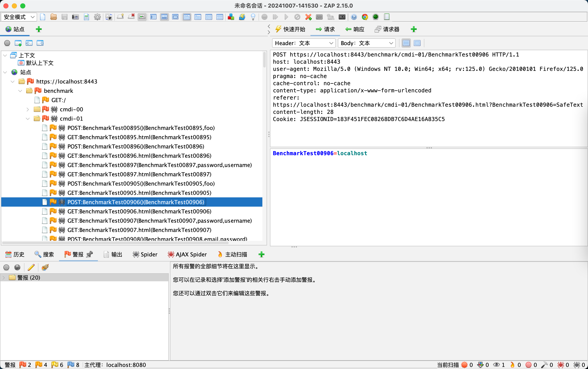
Task: Click the broom delete all alerts icon
Action: 45,267
